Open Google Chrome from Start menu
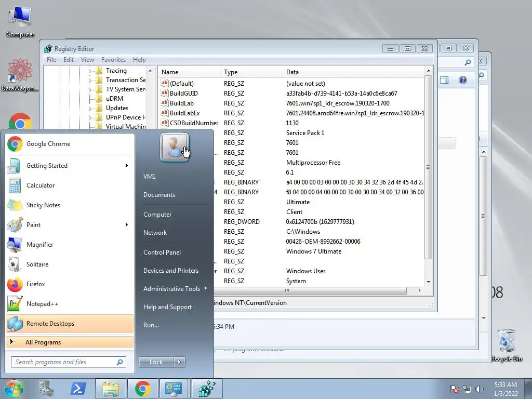 click(70, 144)
